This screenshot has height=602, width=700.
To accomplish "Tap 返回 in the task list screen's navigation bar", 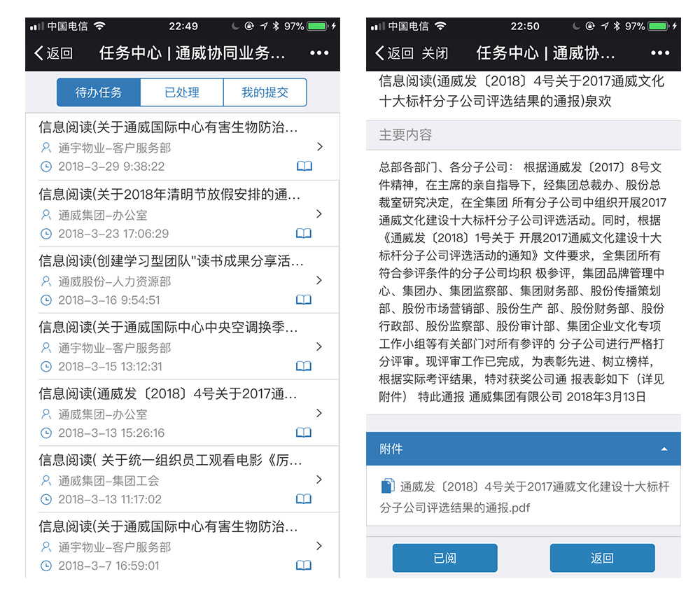I will [x=54, y=53].
